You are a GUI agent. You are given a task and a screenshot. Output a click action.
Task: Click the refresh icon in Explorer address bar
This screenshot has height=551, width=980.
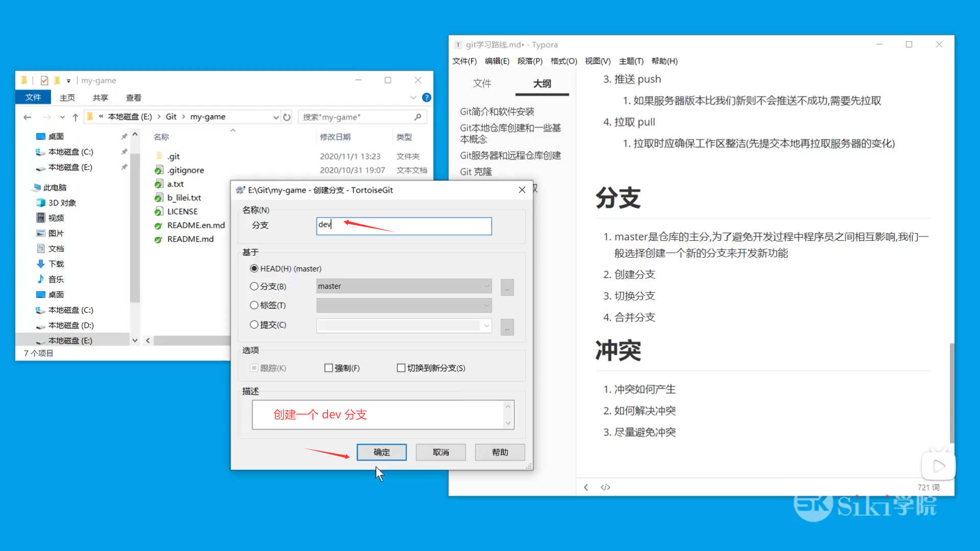287,117
